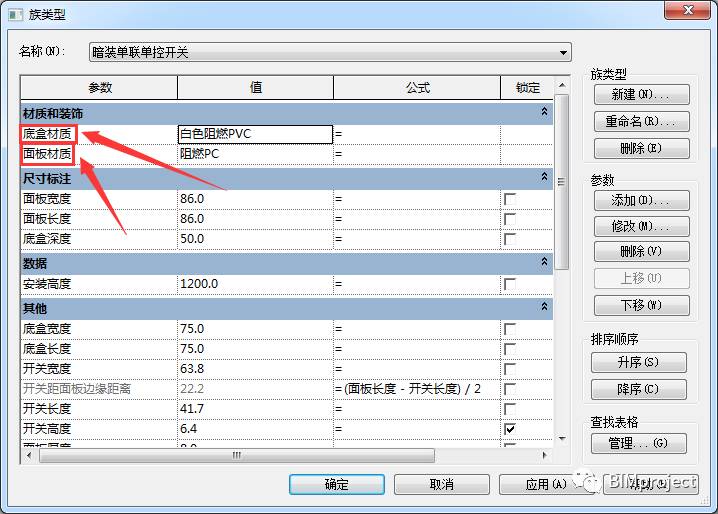This screenshot has width=718, height=514.
Task: Select the 公式 column header
Action: click(x=417, y=87)
